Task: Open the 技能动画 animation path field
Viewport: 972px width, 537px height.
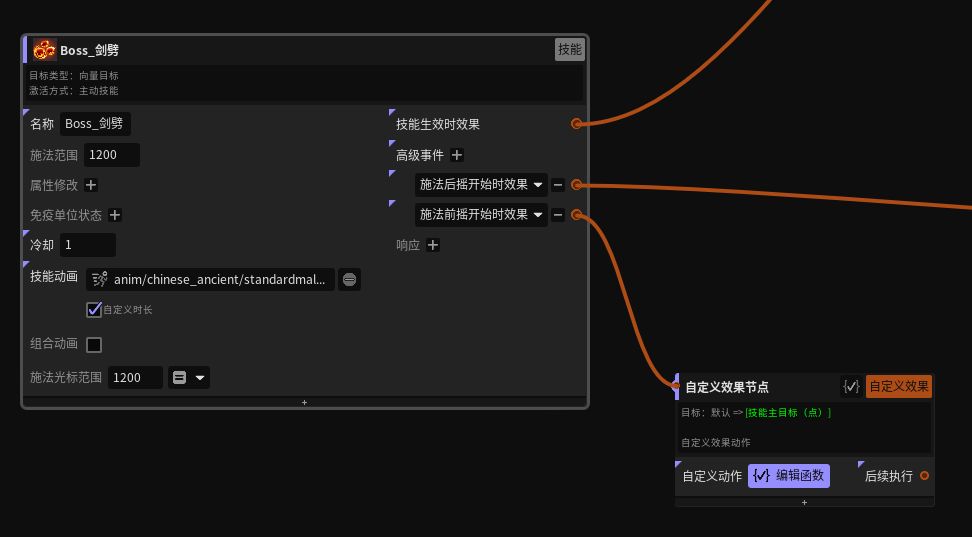Action: pyautogui.click(x=210, y=280)
